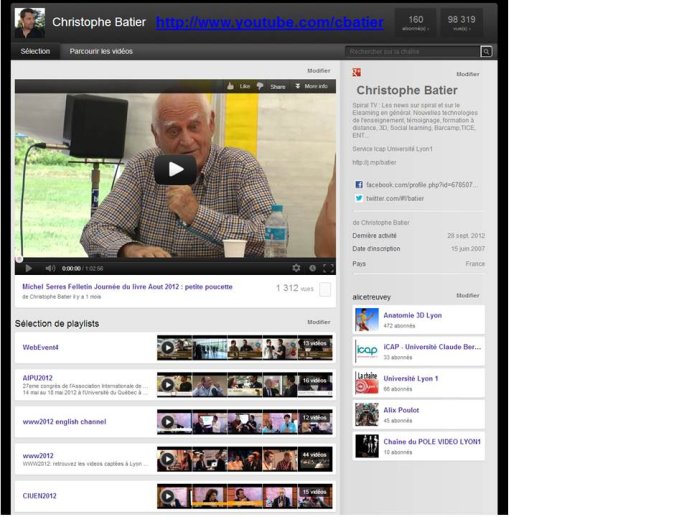This screenshot has height=517, width=689.
Task: Click Modifier beside the channel description
Action: click(468, 74)
